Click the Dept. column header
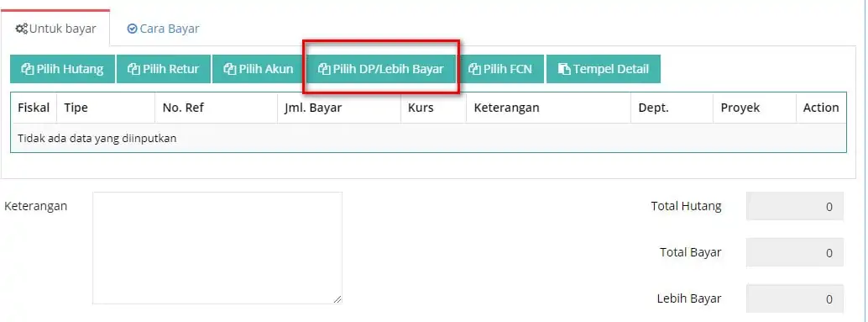Viewport: 868px width, 322px height. point(672,108)
